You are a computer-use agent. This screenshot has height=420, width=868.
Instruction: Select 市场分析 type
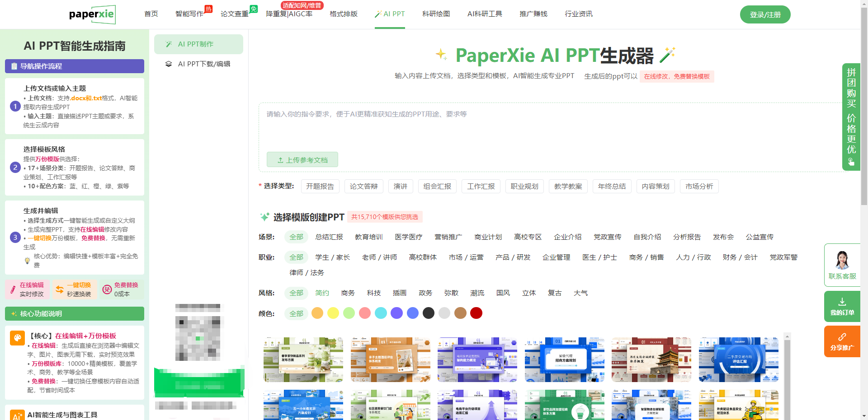[x=699, y=187]
